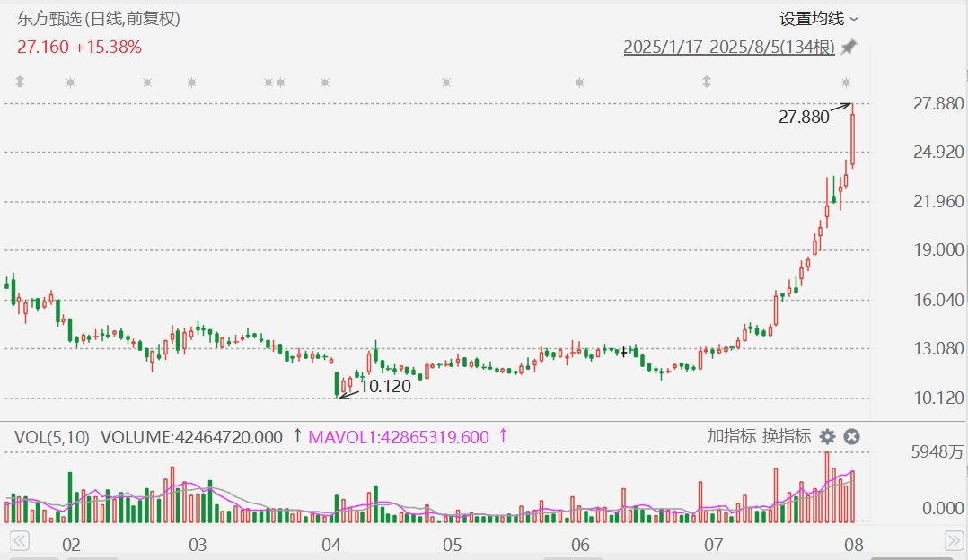Image resolution: width=968 pixels, height=560 pixels.
Task: Click the 07 month label on the time axis
Action: pos(714,546)
